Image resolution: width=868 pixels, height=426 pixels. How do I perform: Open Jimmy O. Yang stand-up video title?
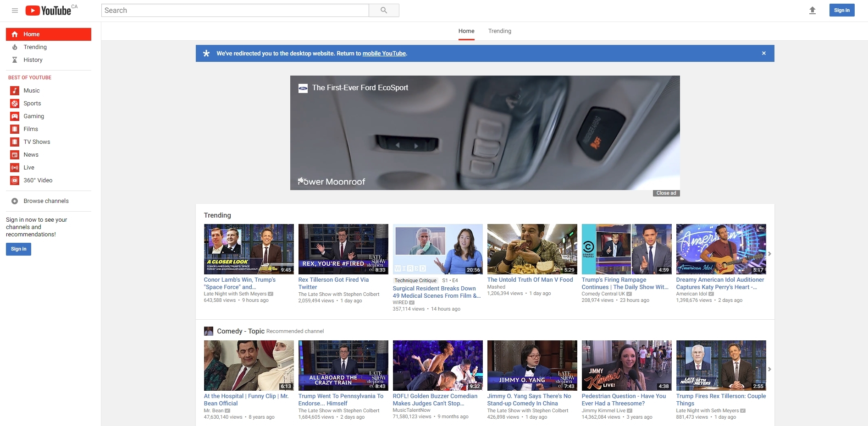pyautogui.click(x=529, y=400)
